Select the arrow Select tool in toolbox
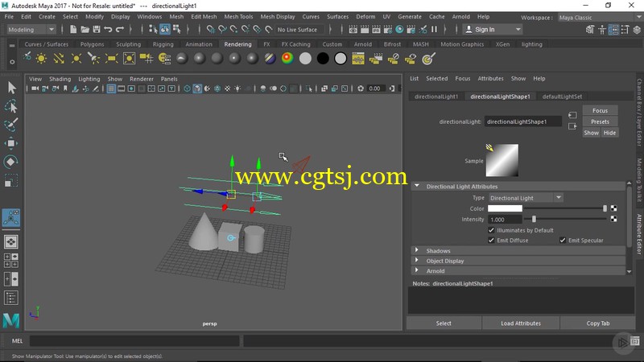Viewport: 644px width, 362px height. [11, 88]
